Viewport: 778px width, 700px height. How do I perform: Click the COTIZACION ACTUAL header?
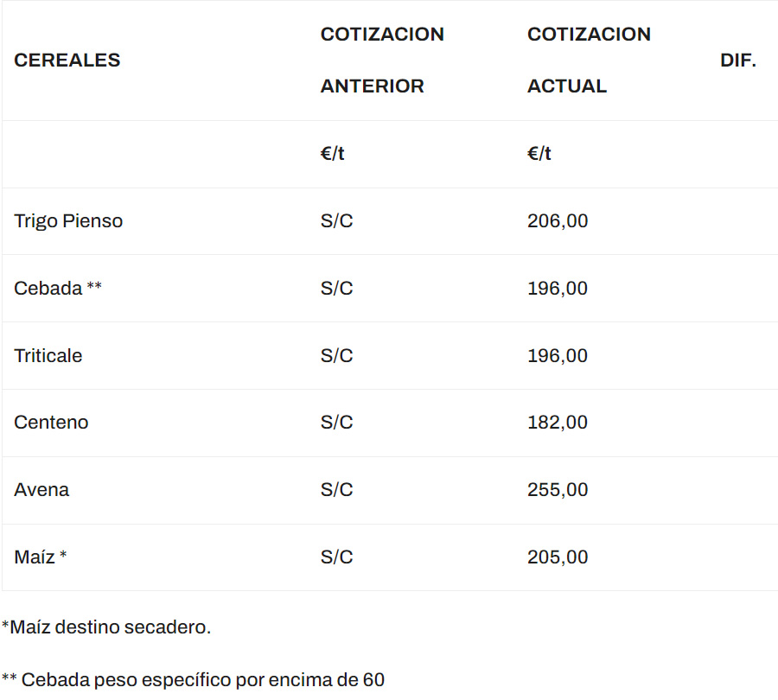[x=589, y=60]
